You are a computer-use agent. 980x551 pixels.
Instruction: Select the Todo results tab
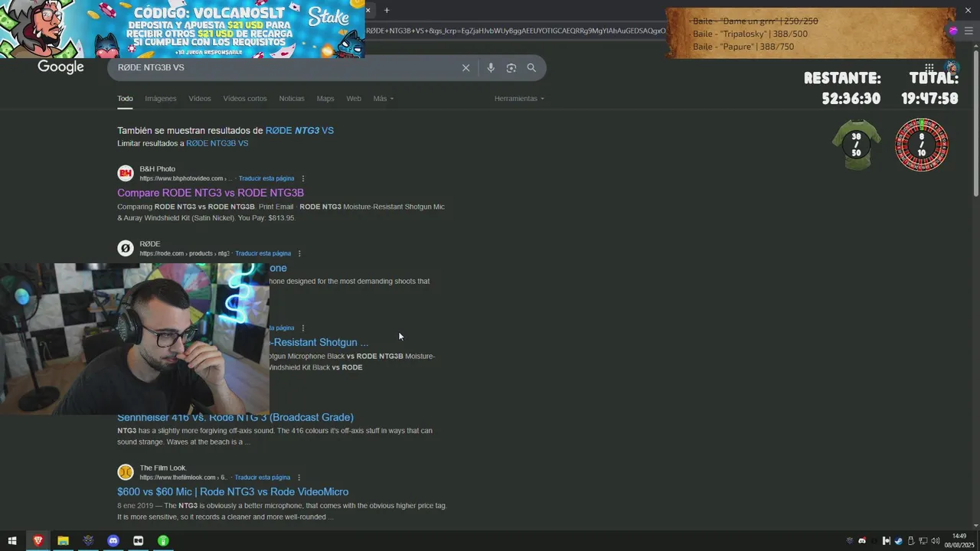pyautogui.click(x=125, y=99)
